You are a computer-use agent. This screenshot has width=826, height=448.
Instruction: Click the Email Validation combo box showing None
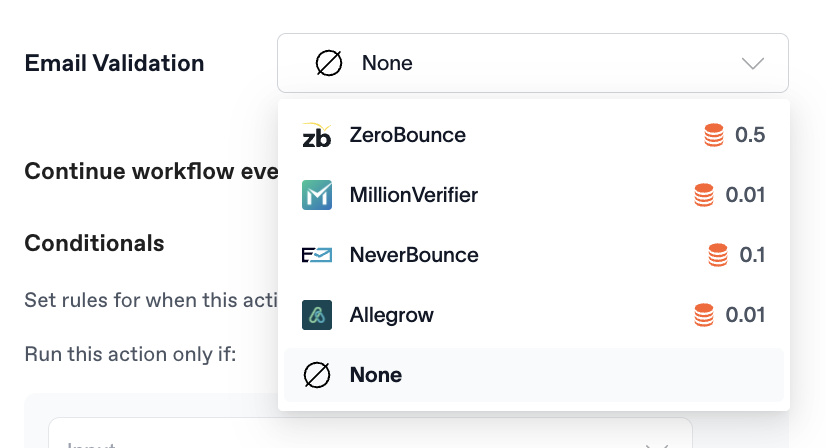point(532,63)
